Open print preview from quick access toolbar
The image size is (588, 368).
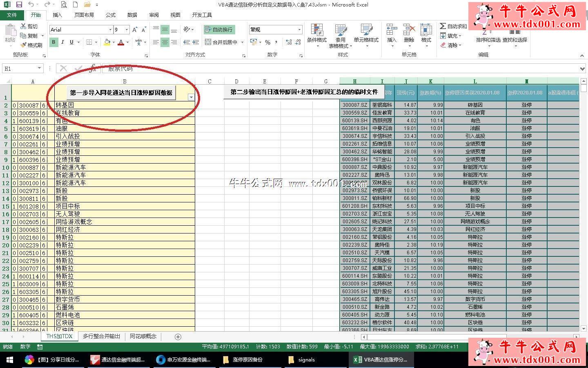pos(64,4)
